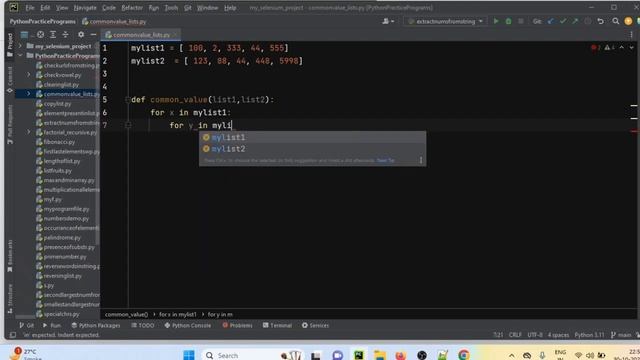Expand all items in Project panel
Image resolution: width=640 pixels, height=360 pixels.
(x=53, y=35)
